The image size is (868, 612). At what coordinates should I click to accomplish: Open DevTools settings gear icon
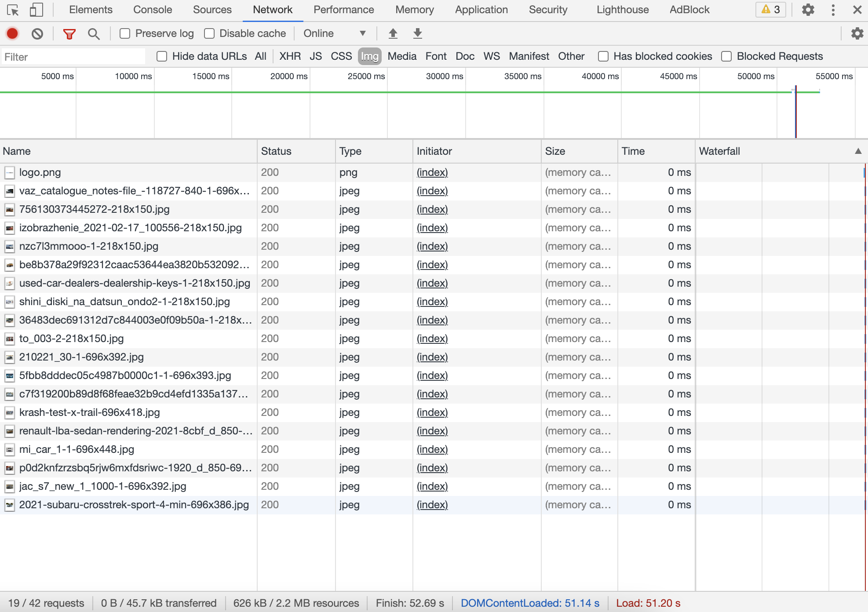[808, 10]
